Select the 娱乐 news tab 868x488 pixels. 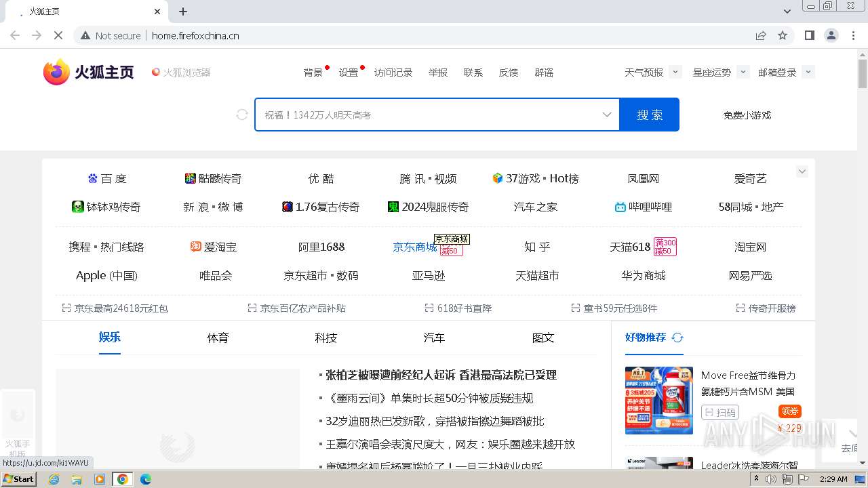click(109, 338)
